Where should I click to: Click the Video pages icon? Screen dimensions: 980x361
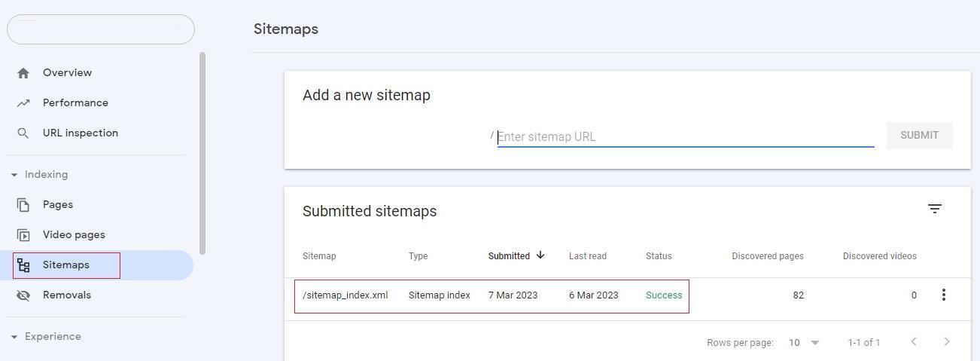point(23,235)
